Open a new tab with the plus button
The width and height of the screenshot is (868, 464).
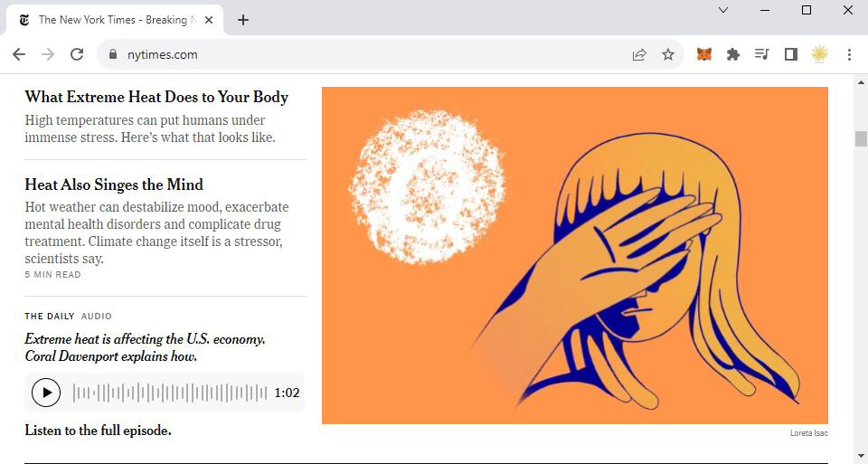click(243, 20)
